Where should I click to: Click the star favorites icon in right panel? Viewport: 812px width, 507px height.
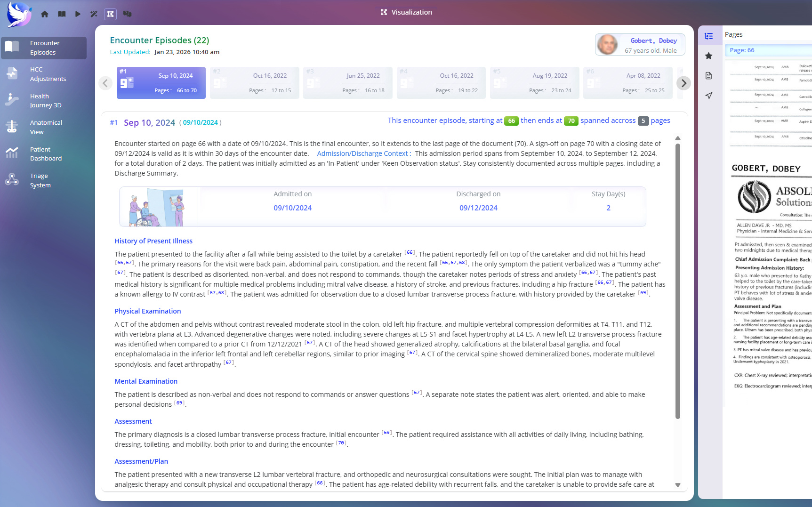[708, 56]
